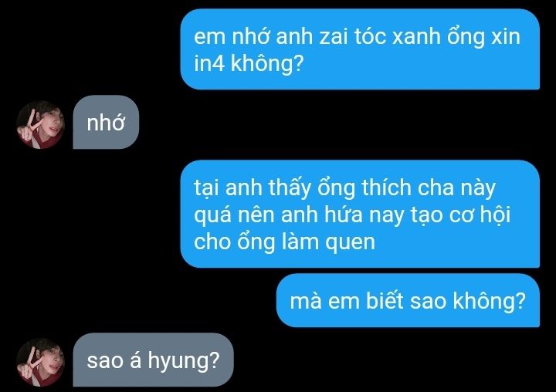
Task: Click the word "thích" in third message
Action: click(387, 188)
